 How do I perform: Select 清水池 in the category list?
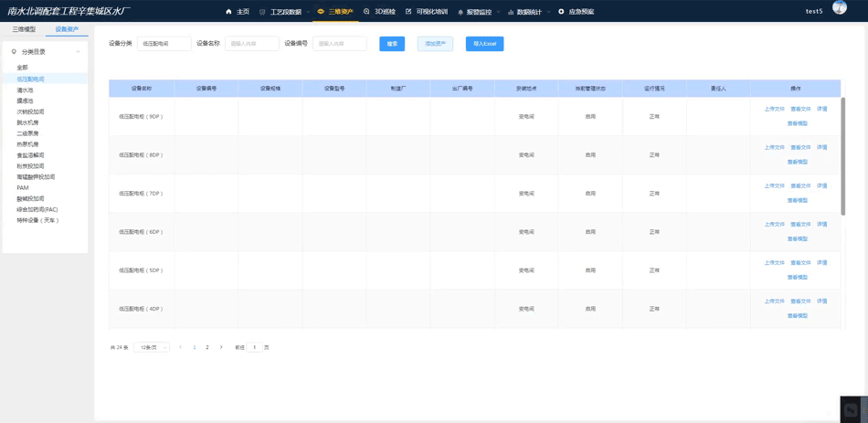[25, 90]
